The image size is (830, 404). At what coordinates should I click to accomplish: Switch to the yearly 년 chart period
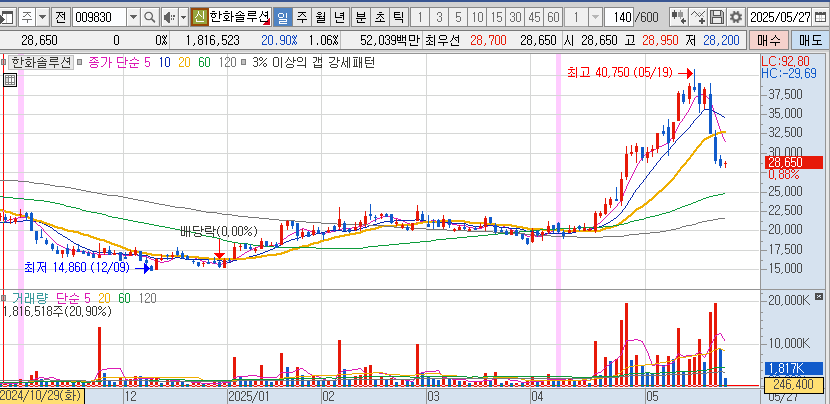click(x=339, y=17)
